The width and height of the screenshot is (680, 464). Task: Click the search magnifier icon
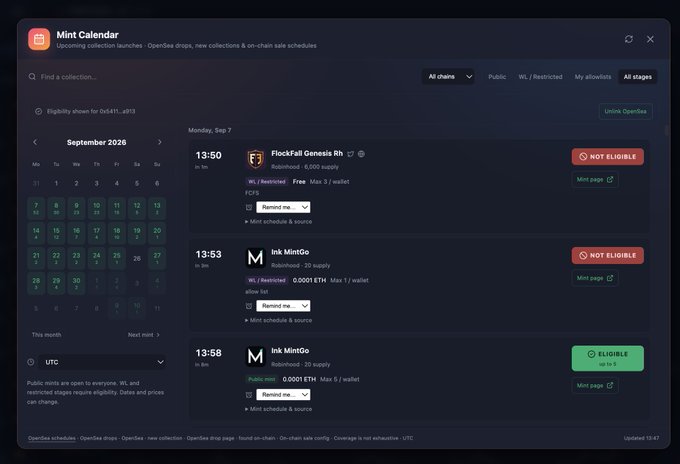(32, 77)
